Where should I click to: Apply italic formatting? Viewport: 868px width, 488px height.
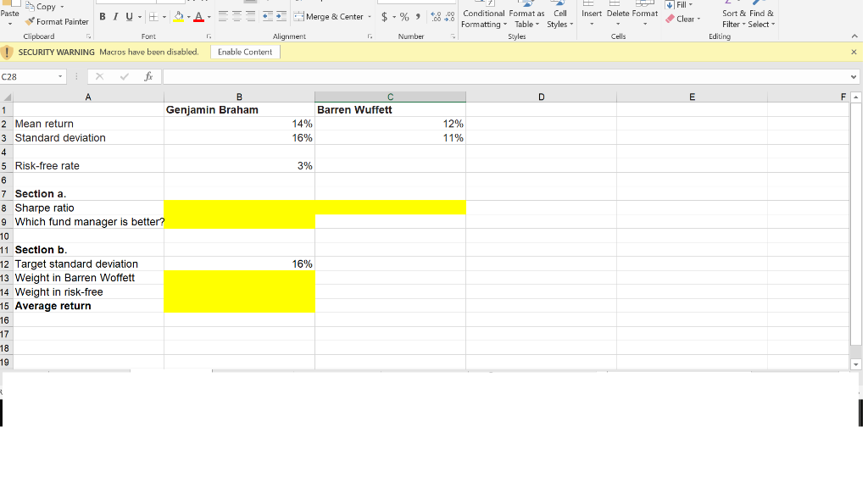tap(115, 16)
